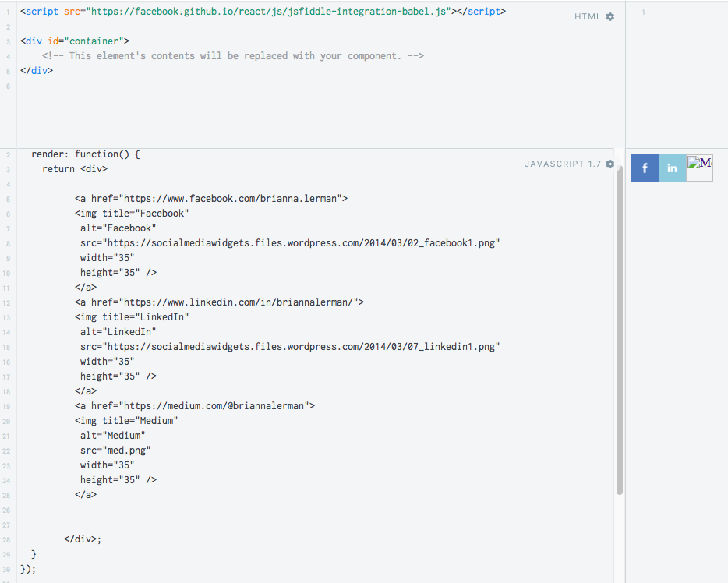Click line number 1 in the HTML editor
This screenshot has height=583, width=728.
[x=7, y=12]
